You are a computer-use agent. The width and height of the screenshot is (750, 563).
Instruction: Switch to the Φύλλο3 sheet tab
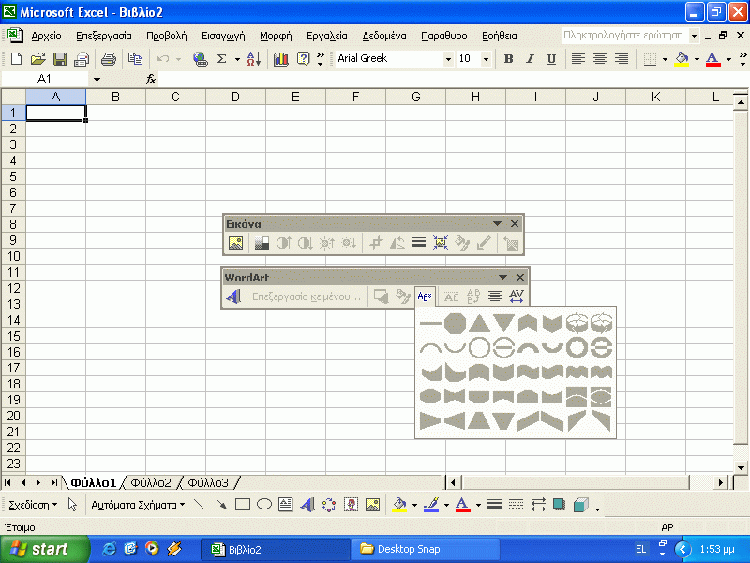point(208,483)
